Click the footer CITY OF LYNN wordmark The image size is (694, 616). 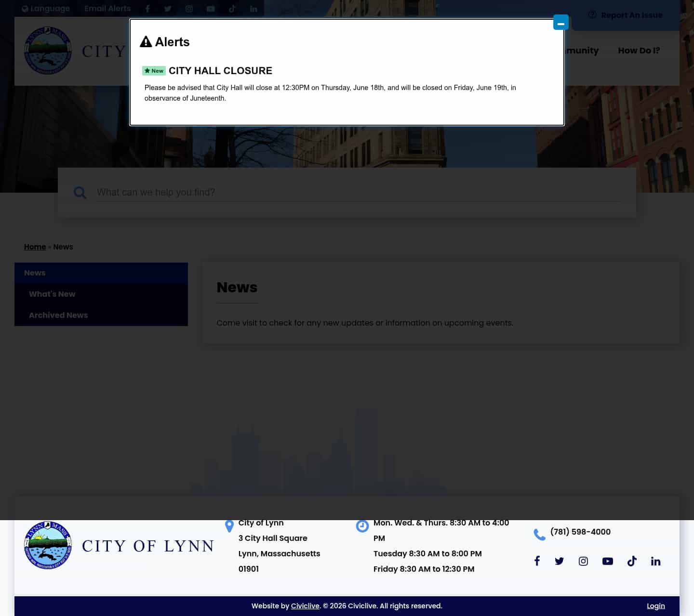tap(148, 546)
